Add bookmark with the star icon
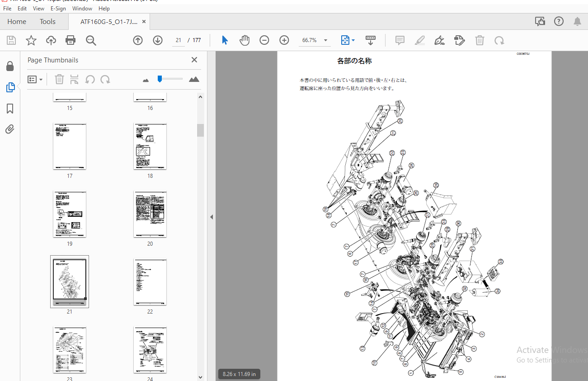The width and height of the screenshot is (588, 381). (x=31, y=40)
